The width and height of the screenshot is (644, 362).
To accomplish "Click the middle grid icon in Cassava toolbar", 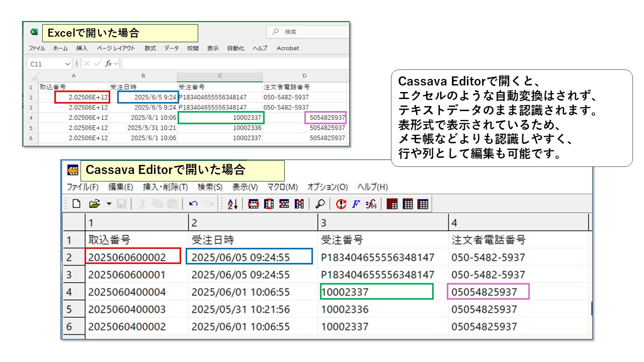I will click(x=408, y=204).
